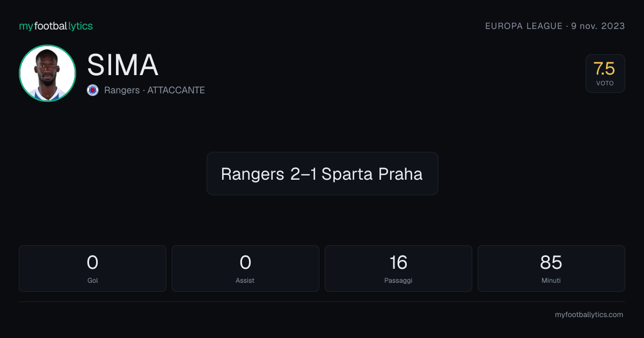This screenshot has width=644, height=338.
Task: Click the ATTACCANTE position label
Action: pyautogui.click(x=176, y=90)
